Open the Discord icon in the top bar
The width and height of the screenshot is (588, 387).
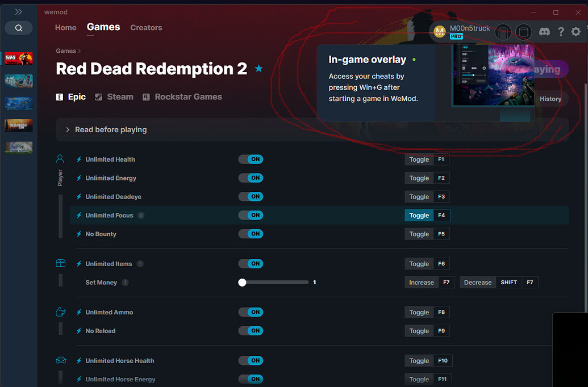coord(544,32)
